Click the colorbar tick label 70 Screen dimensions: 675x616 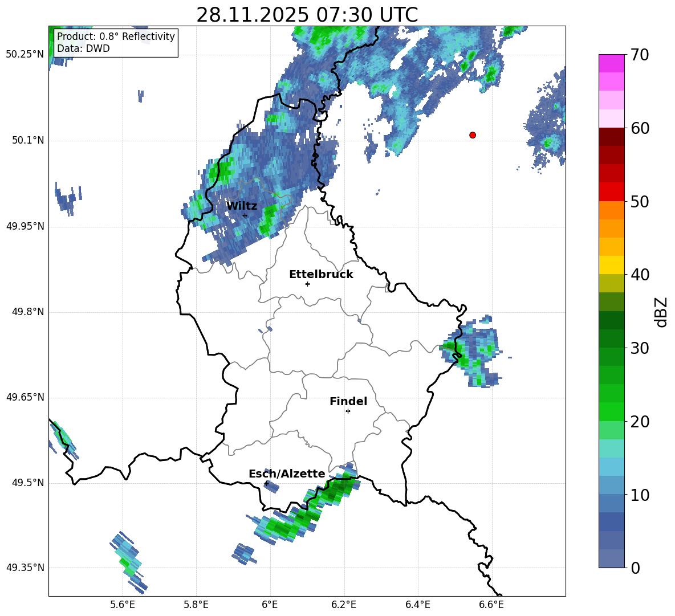click(x=640, y=55)
